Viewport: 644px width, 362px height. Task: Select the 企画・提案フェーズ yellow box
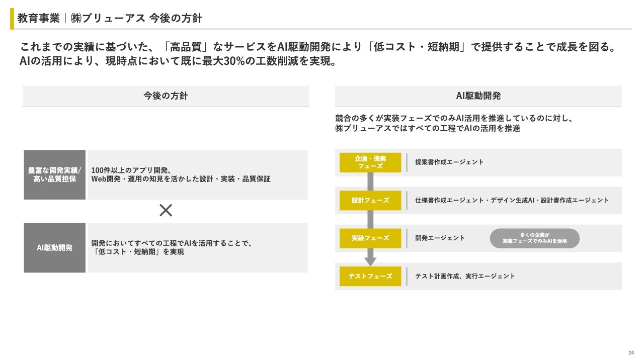pos(370,162)
